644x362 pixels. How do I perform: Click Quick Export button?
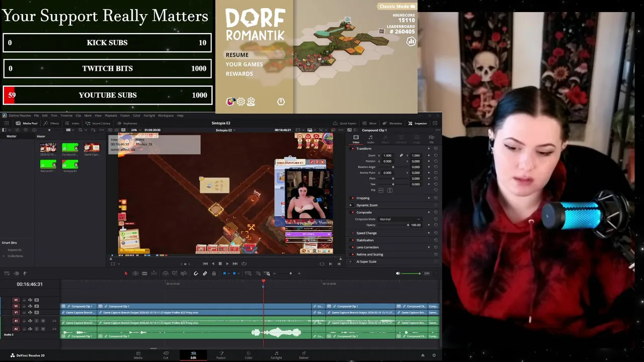tap(345, 123)
